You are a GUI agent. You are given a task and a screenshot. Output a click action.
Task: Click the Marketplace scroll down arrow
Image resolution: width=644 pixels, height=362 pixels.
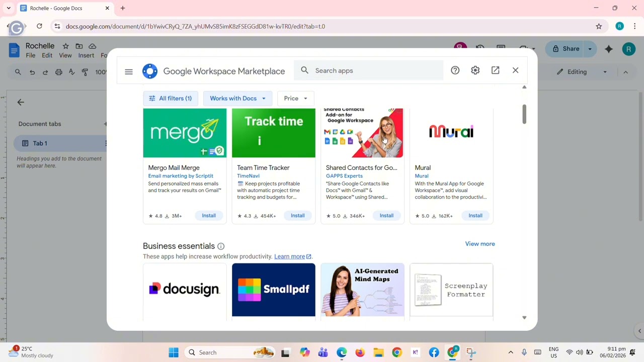pyautogui.click(x=524, y=318)
